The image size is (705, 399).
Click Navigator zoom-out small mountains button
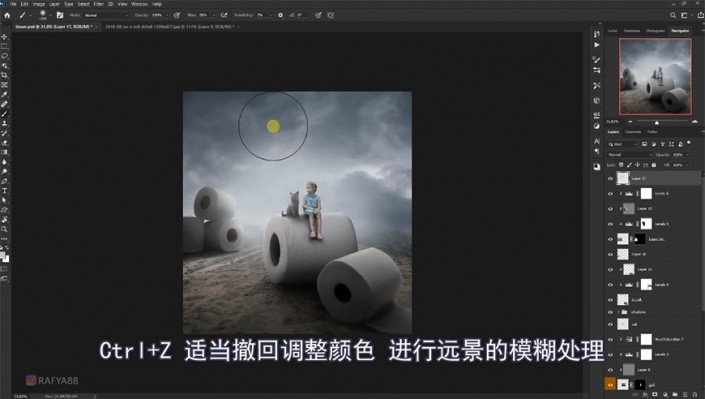click(630, 122)
